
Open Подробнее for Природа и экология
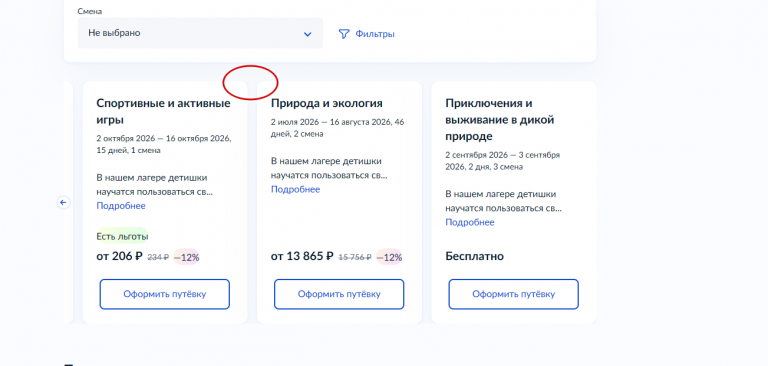pyautogui.click(x=295, y=190)
